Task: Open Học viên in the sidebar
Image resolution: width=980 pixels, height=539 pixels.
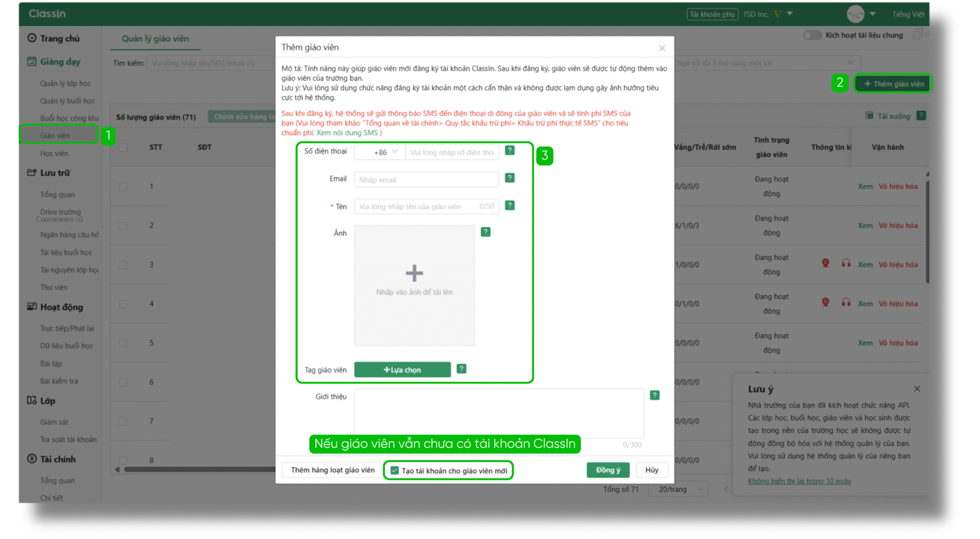Action: (54, 153)
